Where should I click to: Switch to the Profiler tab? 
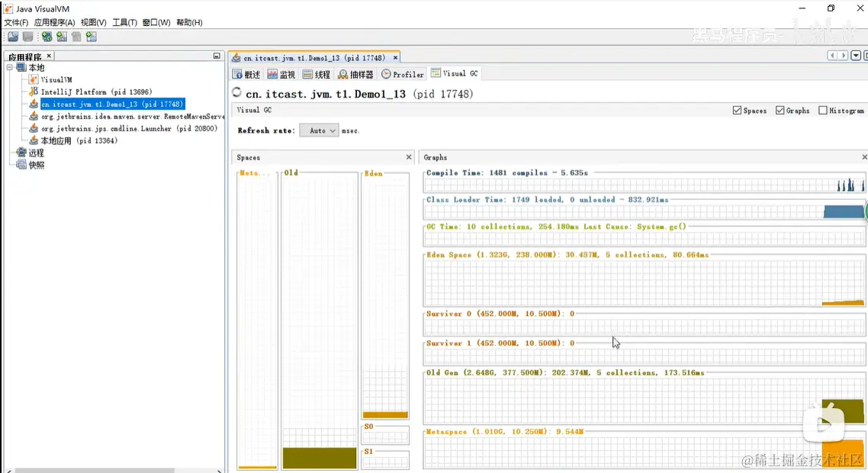pyautogui.click(x=403, y=74)
